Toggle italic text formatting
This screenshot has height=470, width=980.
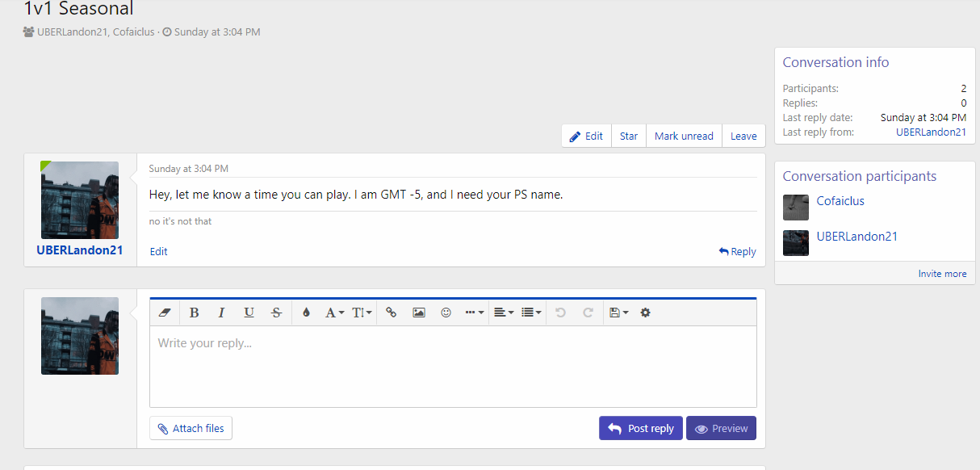(x=221, y=313)
